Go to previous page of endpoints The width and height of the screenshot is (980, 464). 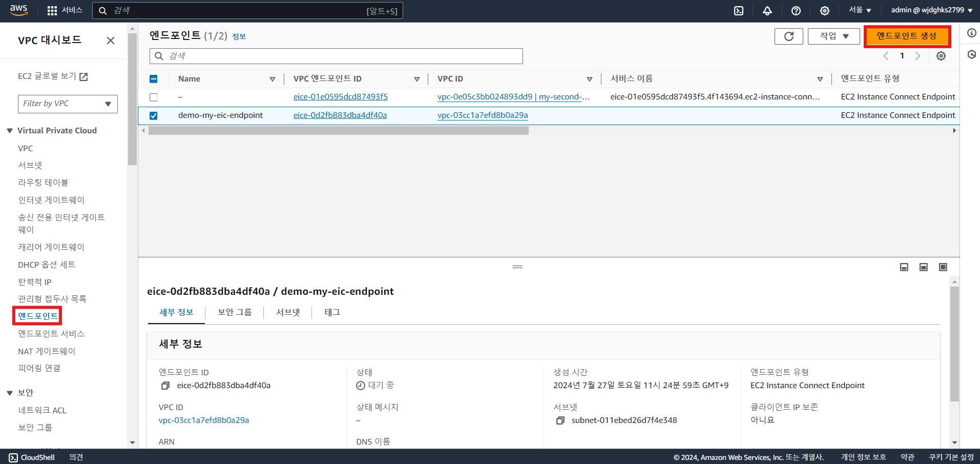point(886,56)
